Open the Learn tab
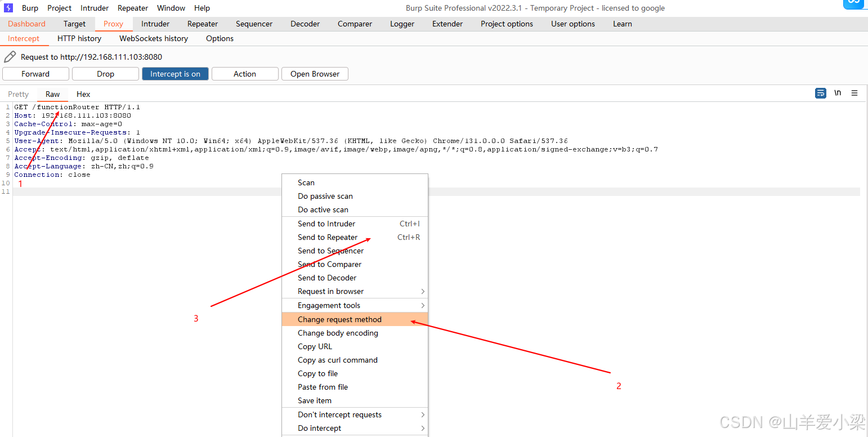 pos(623,24)
